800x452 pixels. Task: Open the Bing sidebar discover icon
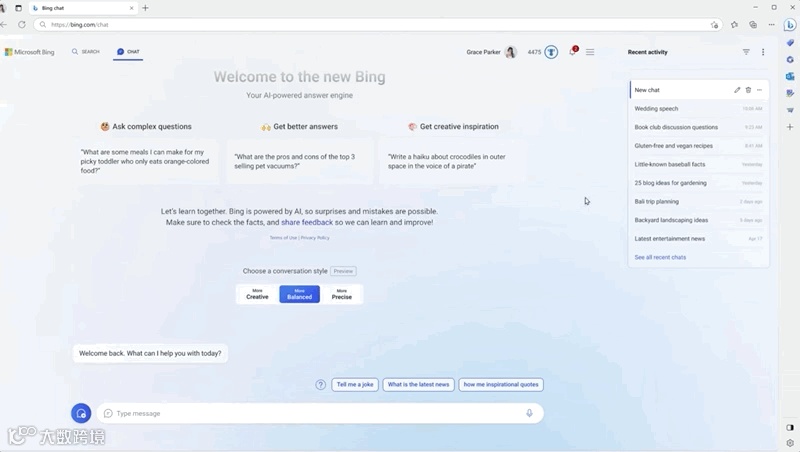click(x=790, y=24)
